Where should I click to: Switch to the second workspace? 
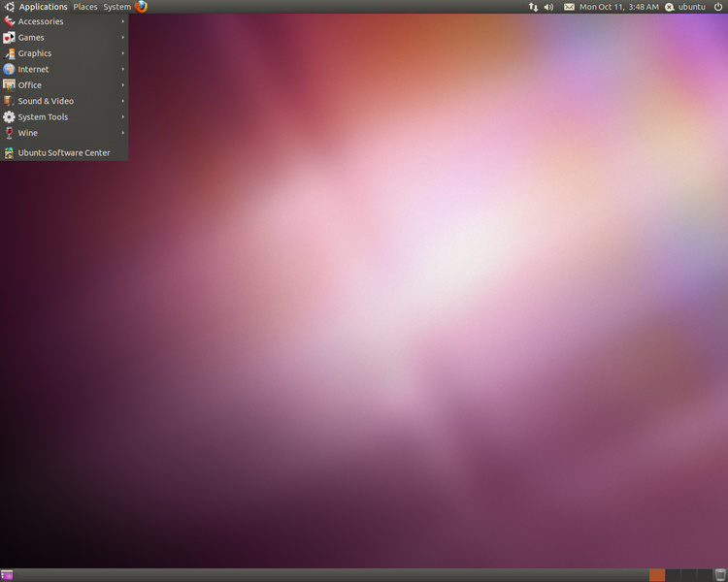(x=673, y=575)
